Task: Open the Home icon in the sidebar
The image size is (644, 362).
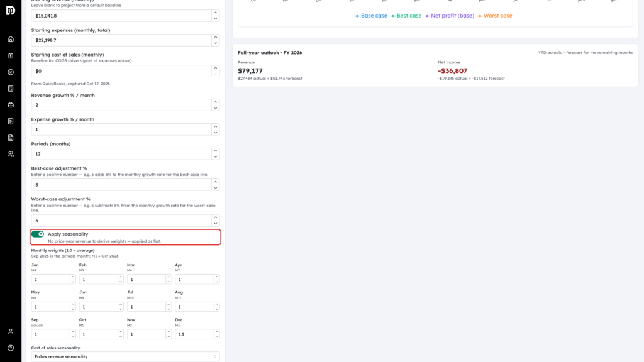Action: (x=11, y=40)
